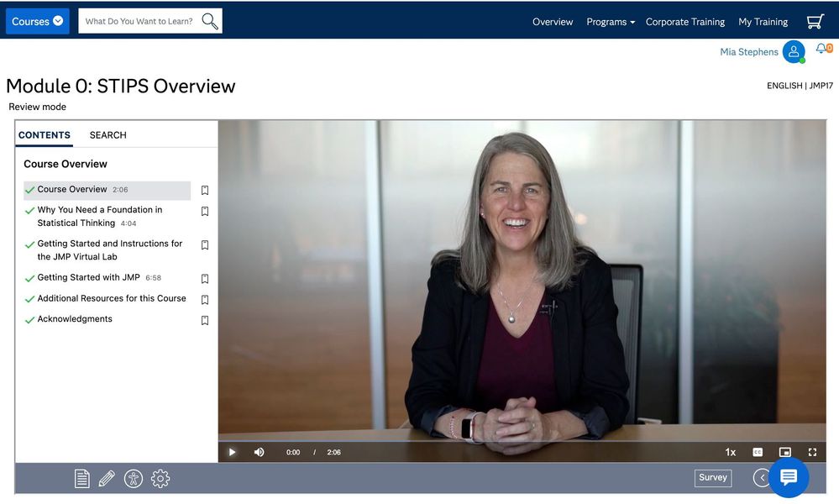Select the 'Course Overview 2:06' lesson
The height and width of the screenshot is (504, 839).
pyautogui.click(x=107, y=190)
